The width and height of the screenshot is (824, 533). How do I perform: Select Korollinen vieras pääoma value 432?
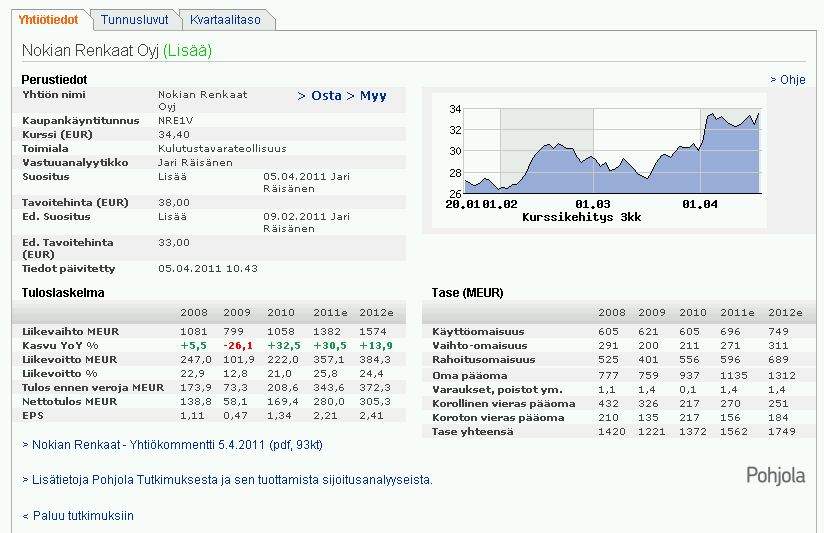click(609, 404)
